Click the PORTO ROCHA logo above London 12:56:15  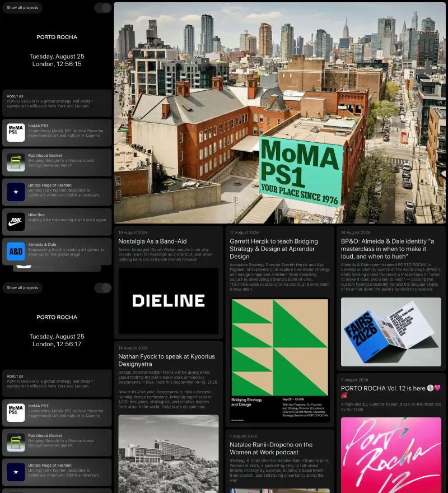57,37
